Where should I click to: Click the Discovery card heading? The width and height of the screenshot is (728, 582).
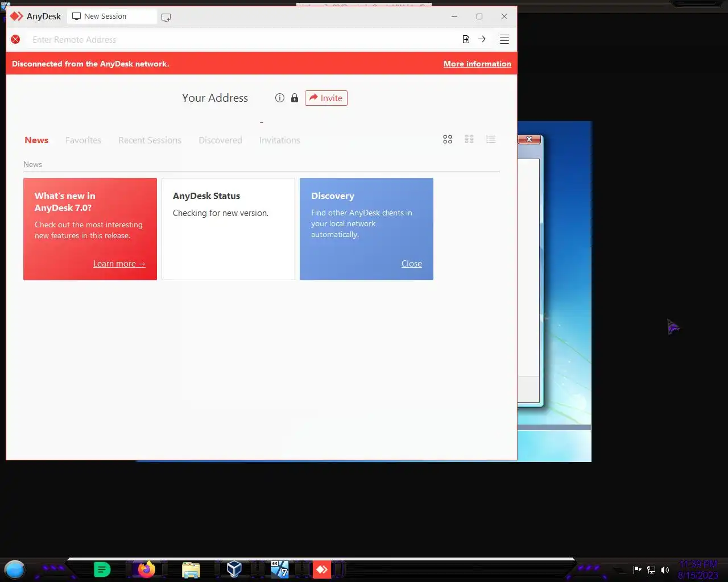(333, 196)
